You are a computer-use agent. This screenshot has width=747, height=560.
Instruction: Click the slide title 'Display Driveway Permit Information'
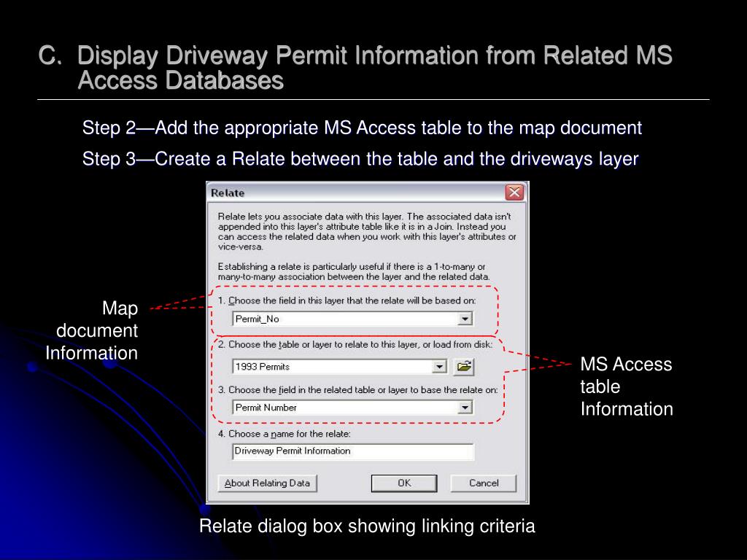(x=355, y=68)
